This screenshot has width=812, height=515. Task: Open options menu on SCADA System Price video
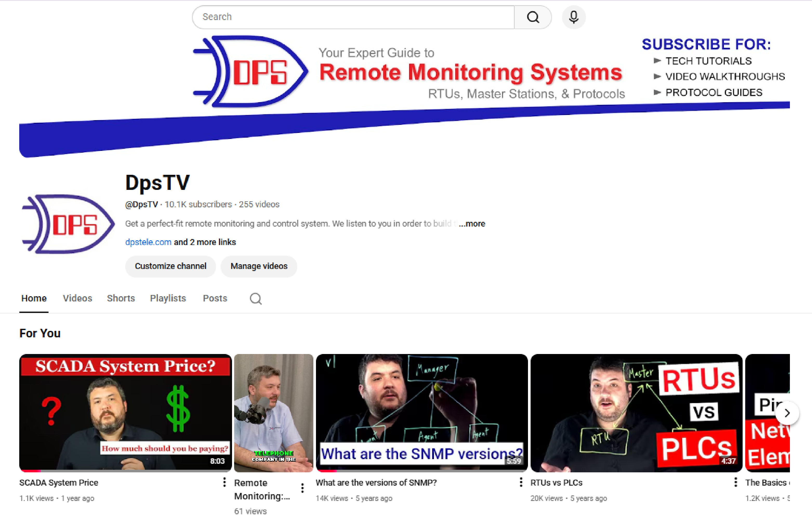click(224, 482)
